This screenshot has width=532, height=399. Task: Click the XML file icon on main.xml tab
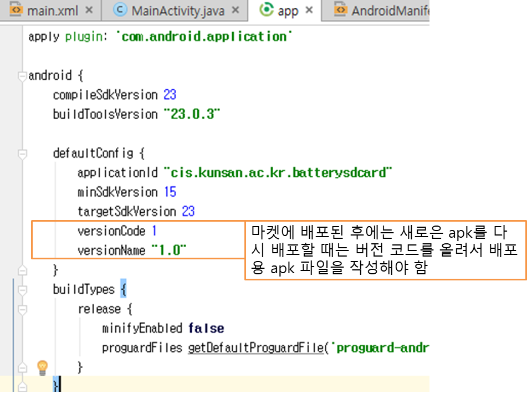(16, 10)
